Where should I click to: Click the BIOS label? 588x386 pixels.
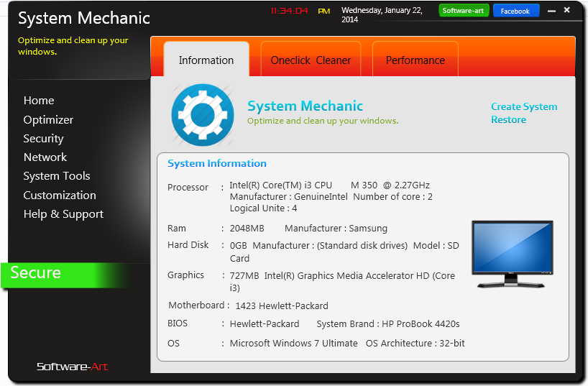pos(178,323)
